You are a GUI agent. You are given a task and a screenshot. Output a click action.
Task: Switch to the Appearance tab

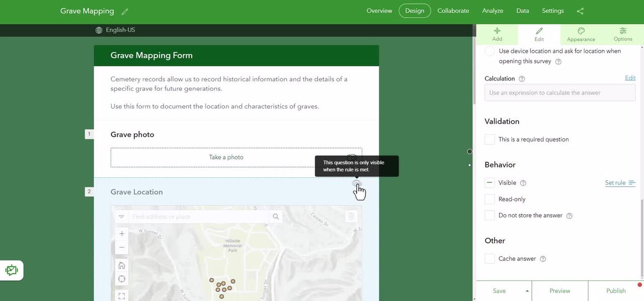tap(581, 35)
